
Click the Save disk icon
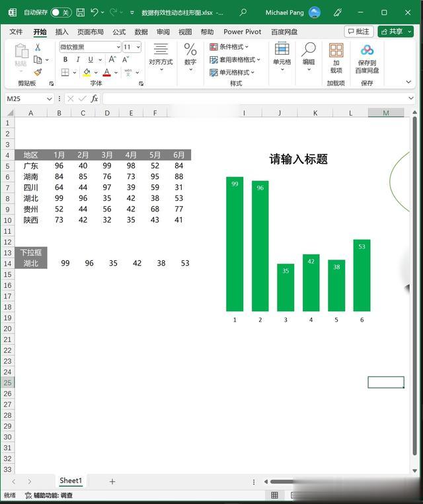point(81,13)
